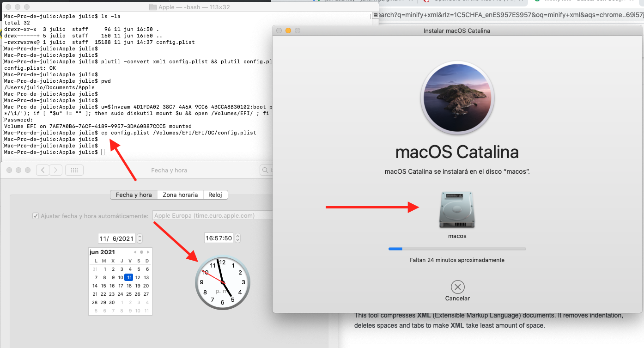Select day 15 in June calendar
This screenshot has height=348, width=644.
coord(104,286)
